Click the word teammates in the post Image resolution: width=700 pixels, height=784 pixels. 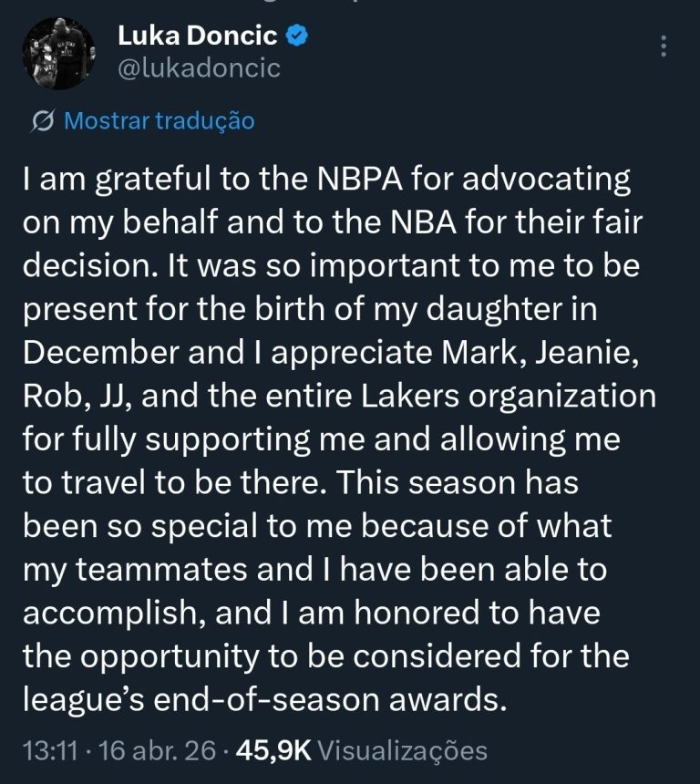pos(161,570)
